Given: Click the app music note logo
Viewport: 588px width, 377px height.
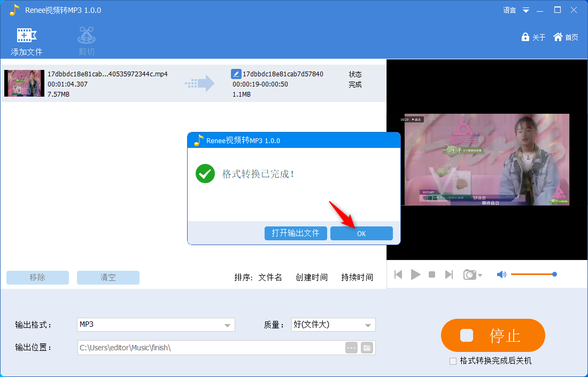Looking at the screenshot, I should [14, 10].
